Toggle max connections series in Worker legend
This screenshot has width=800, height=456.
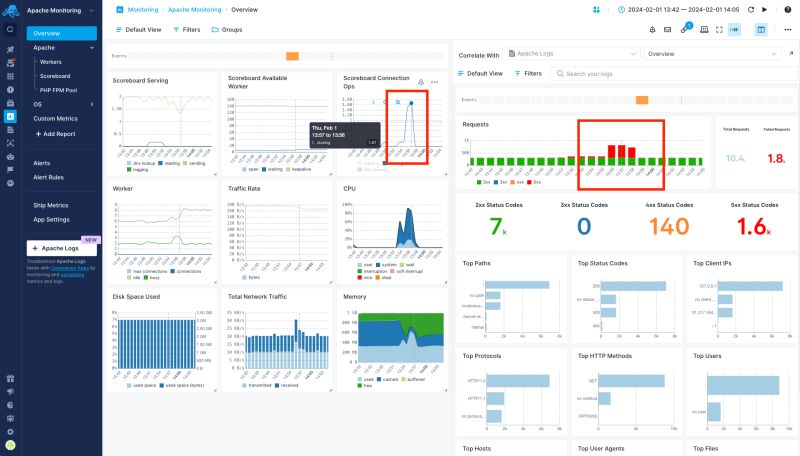point(147,271)
